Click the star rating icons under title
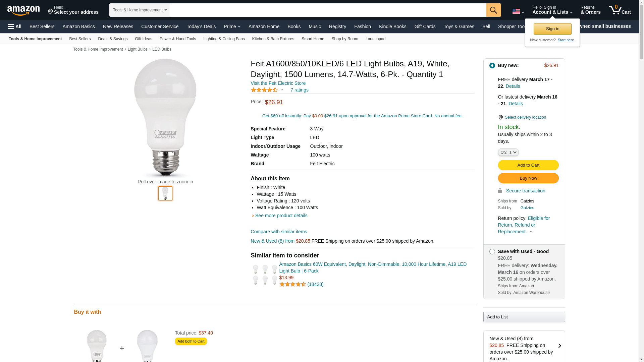 point(264,90)
